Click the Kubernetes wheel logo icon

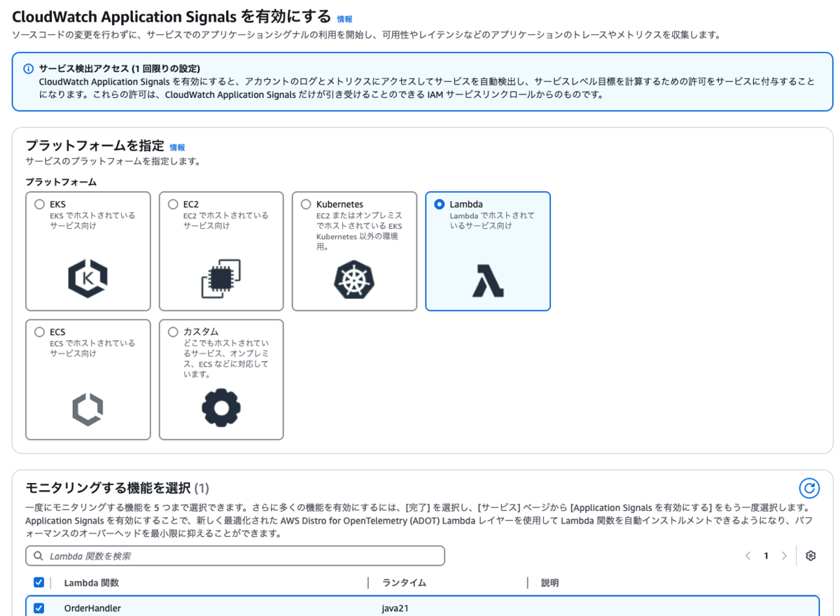point(354,279)
